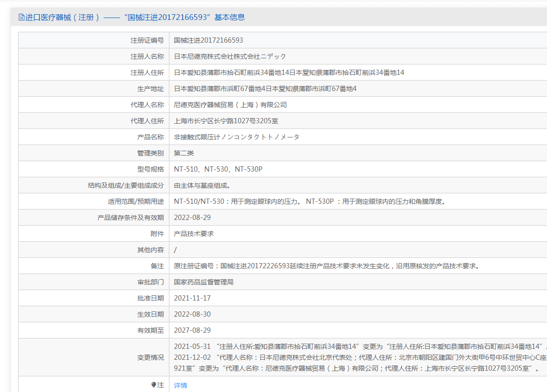The height and width of the screenshot is (392, 547).
Task: Click the address 日本爱知县蒲郡市浜町67番地4
Action: [x=220, y=89]
